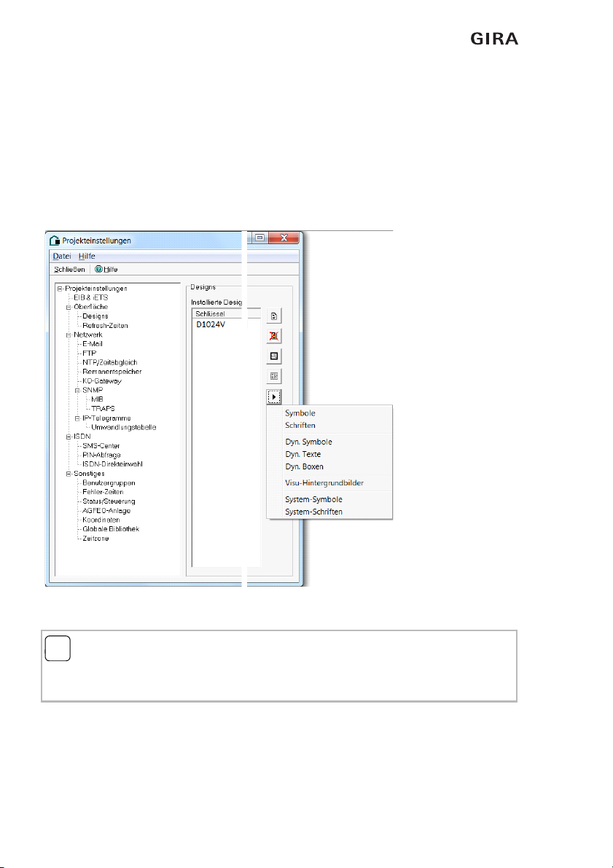The height and width of the screenshot is (868, 613).
Task: Collapse the Netzwerk tree node
Action: click(68, 335)
